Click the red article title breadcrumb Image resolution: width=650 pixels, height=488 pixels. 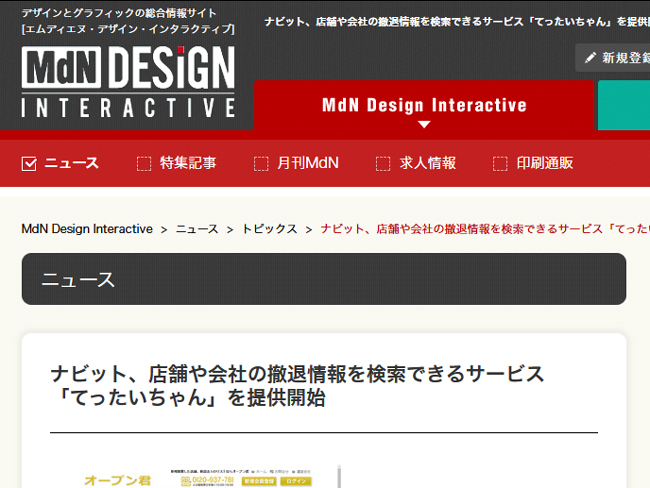coord(485,229)
